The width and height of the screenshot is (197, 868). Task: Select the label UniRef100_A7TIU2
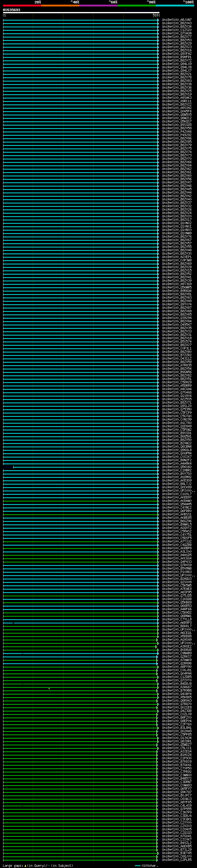click(177, 542)
